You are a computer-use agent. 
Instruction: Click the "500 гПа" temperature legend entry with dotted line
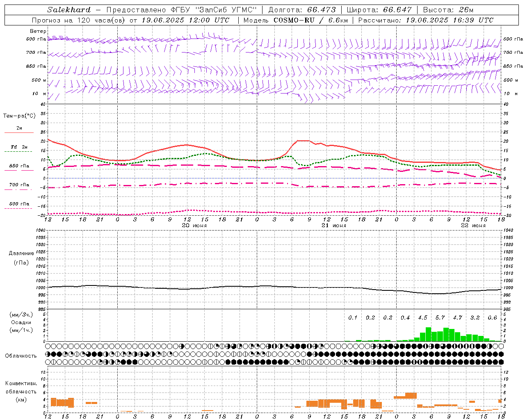tap(19, 204)
